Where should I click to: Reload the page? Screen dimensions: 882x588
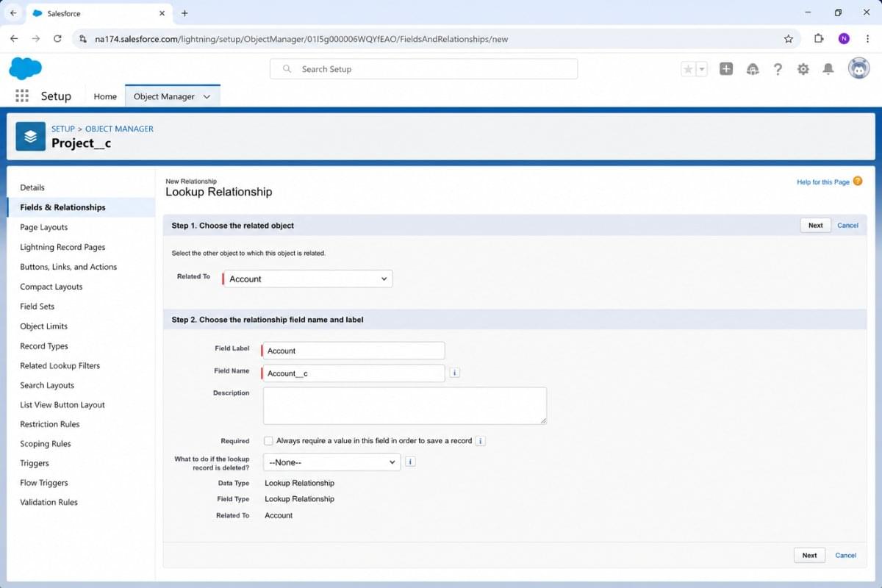tap(57, 39)
